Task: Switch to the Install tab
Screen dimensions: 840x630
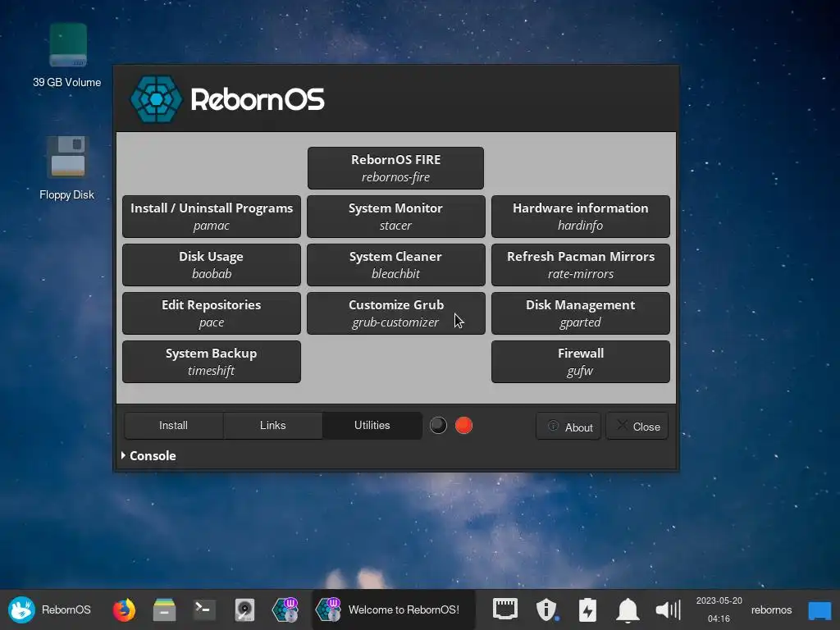Action: point(174,426)
